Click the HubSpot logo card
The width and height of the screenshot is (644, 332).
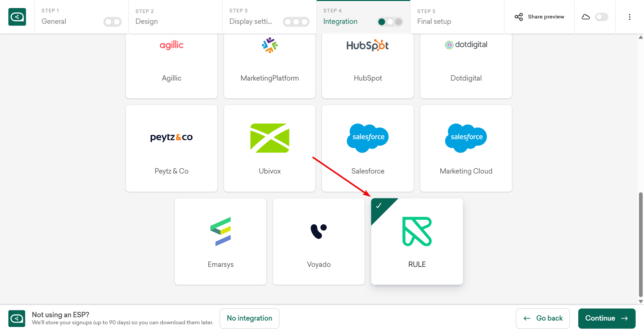tap(368, 65)
